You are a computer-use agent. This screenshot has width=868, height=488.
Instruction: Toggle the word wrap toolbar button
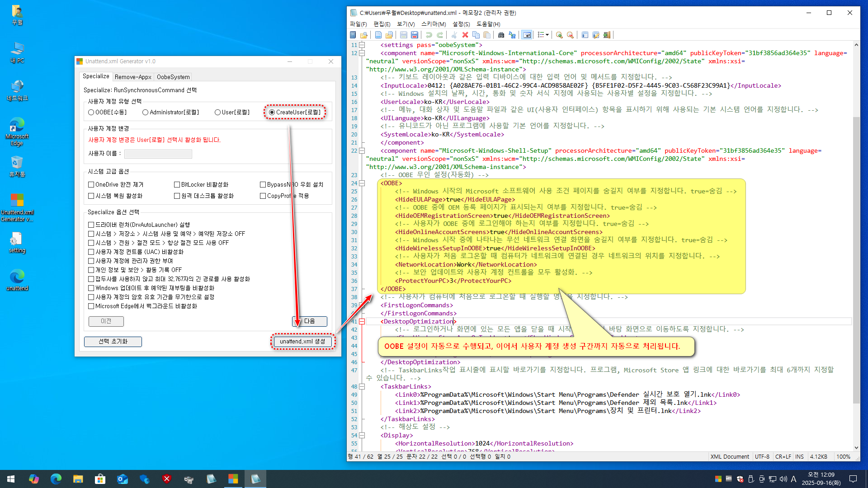pyautogui.click(x=527, y=35)
